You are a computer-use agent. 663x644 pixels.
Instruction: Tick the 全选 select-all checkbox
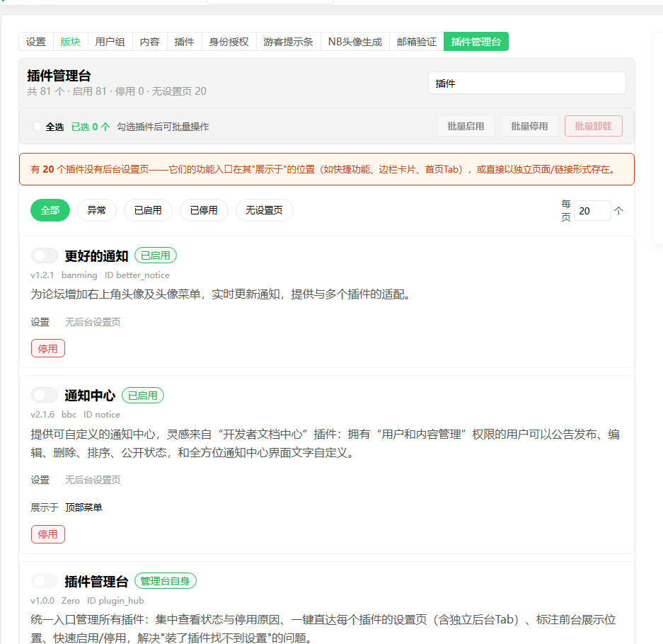tap(36, 127)
